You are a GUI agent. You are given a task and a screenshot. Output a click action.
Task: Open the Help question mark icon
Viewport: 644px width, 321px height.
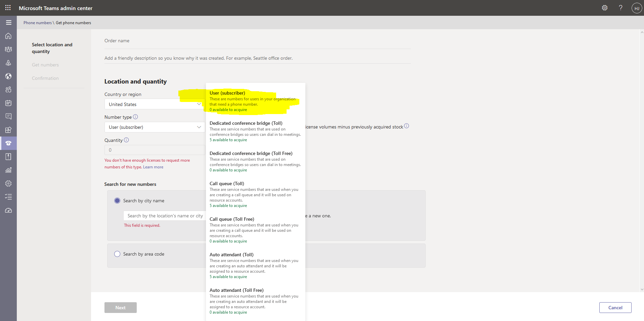click(620, 8)
